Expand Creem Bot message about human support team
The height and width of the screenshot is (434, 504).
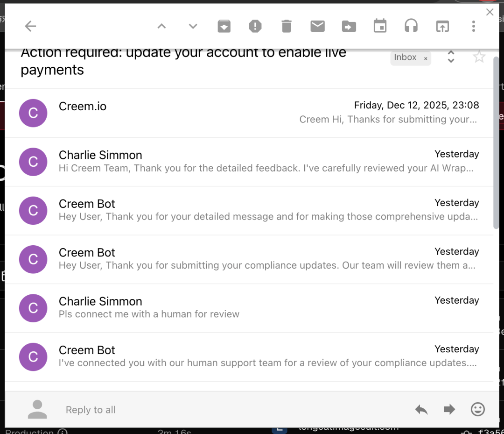249,357
